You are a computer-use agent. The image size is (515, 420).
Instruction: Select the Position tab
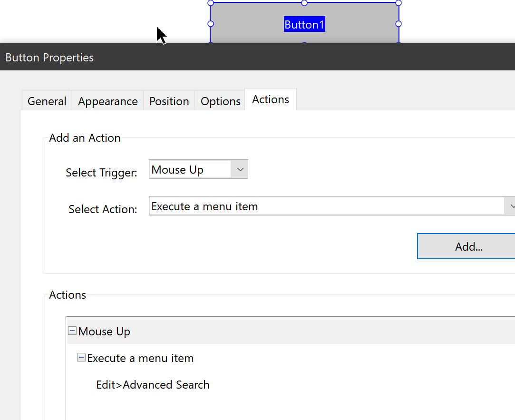click(x=169, y=101)
